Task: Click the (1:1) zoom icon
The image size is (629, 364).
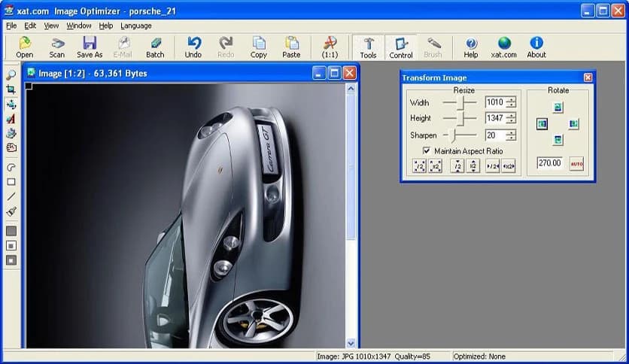Action: point(330,43)
